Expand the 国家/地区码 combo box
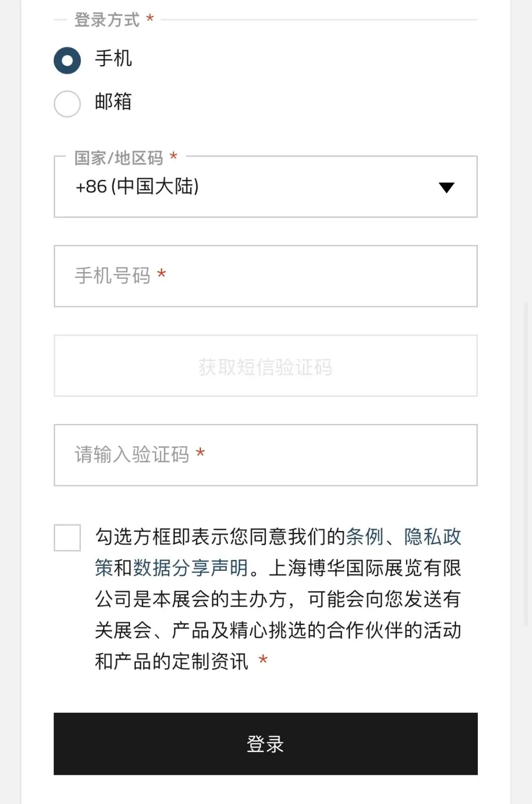Screen dimensions: 532x804 (266, 187)
